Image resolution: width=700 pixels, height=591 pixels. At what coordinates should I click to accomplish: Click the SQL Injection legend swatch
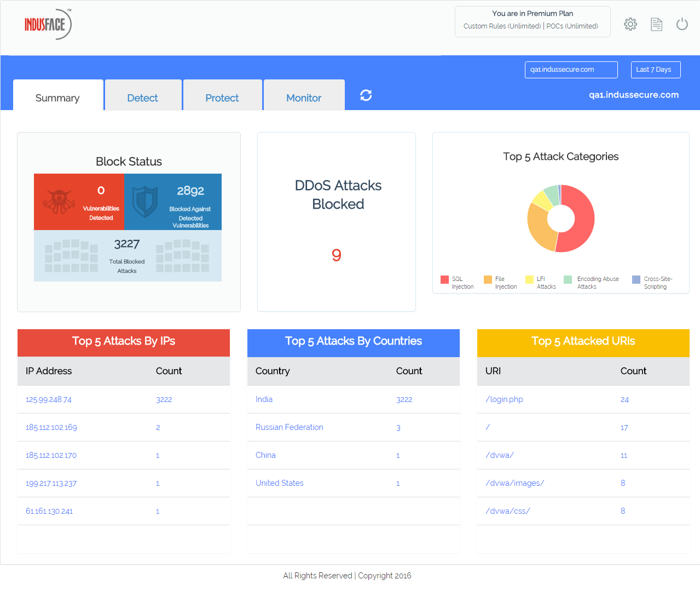coord(444,279)
